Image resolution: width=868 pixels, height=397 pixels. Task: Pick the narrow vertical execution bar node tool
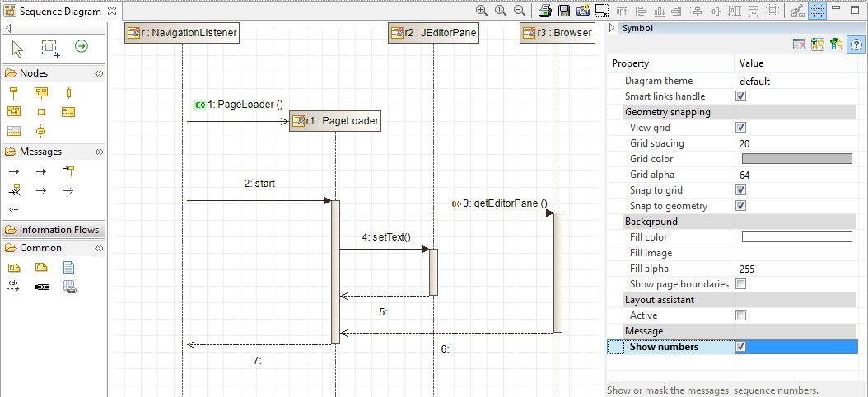(68, 92)
